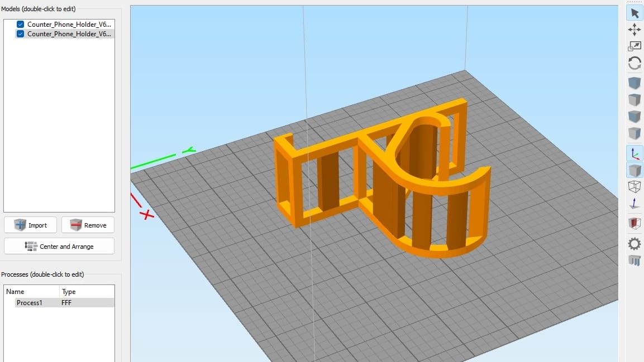Screen dimensions: 644x362
Task: Show point normals with the blue-arrow icon
Action: coord(635,204)
